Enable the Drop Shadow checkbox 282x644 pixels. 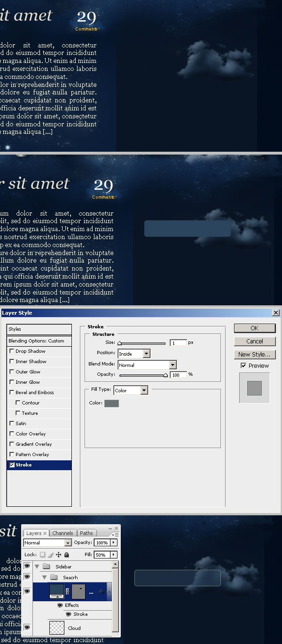(x=12, y=351)
